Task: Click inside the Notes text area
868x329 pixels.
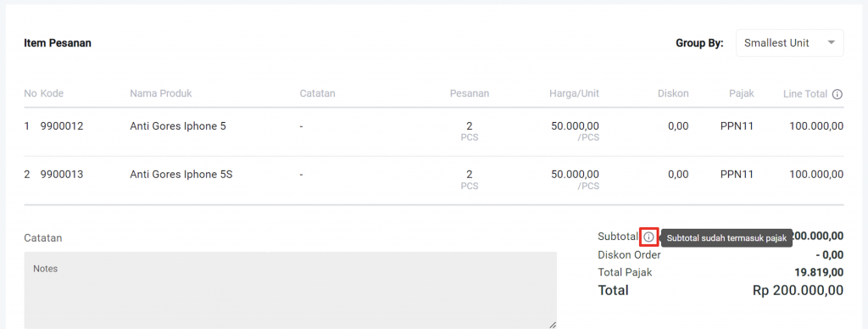Action: click(x=290, y=290)
